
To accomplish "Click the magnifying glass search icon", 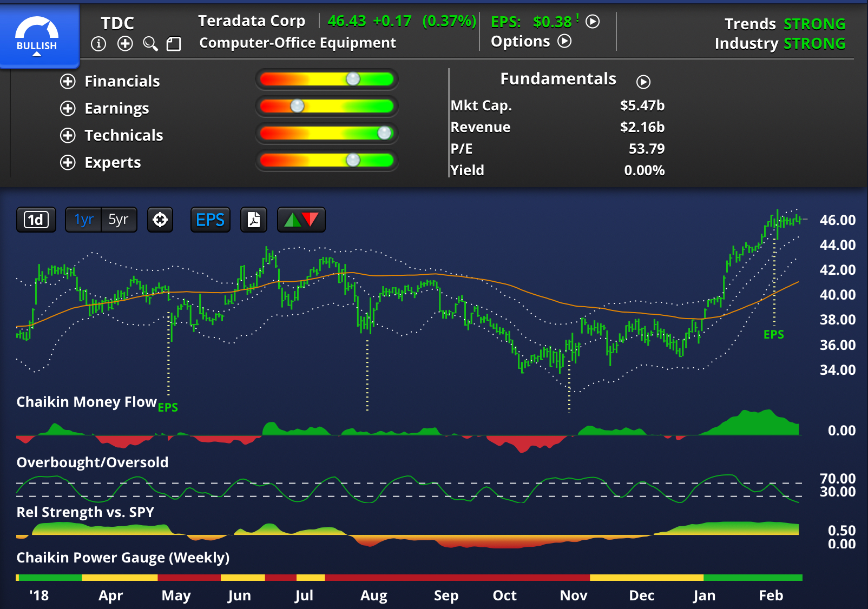I will coord(150,44).
